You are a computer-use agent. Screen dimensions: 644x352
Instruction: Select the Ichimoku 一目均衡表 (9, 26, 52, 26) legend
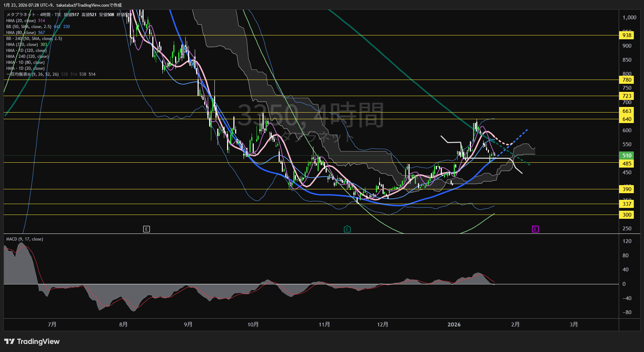(x=32, y=74)
